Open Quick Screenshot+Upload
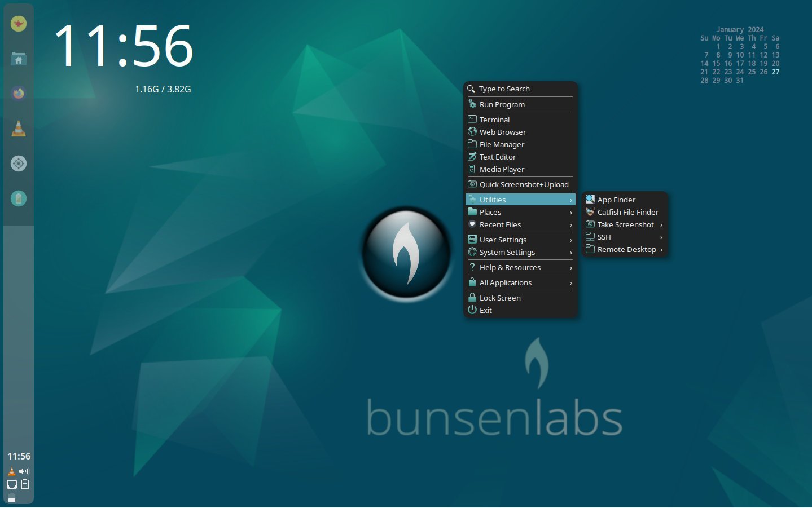The image size is (812, 508). pyautogui.click(x=524, y=184)
